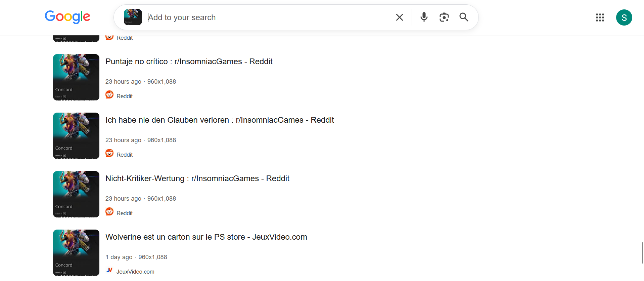Click "23 hours ago" under "Puntaje no crítico"
Viewport: 644px width, 281px height.
pyautogui.click(x=123, y=82)
